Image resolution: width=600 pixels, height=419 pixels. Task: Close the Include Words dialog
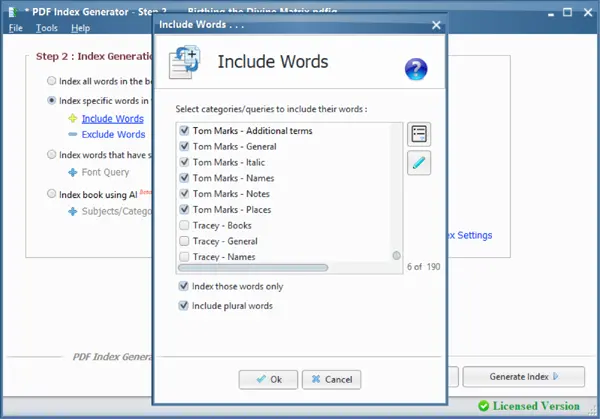coord(436,25)
